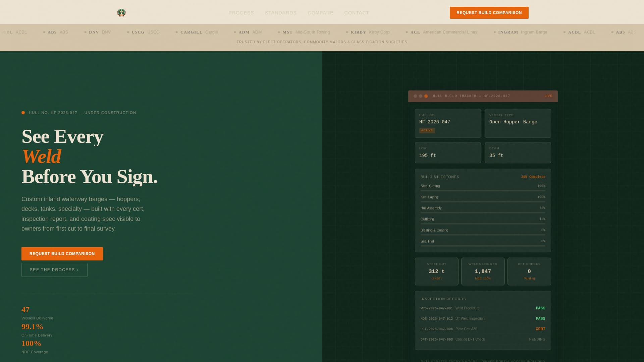Screen dimensions: 644x362
Task: Toggle the PENDING status for Coating DFT Check
Action: click(537, 339)
